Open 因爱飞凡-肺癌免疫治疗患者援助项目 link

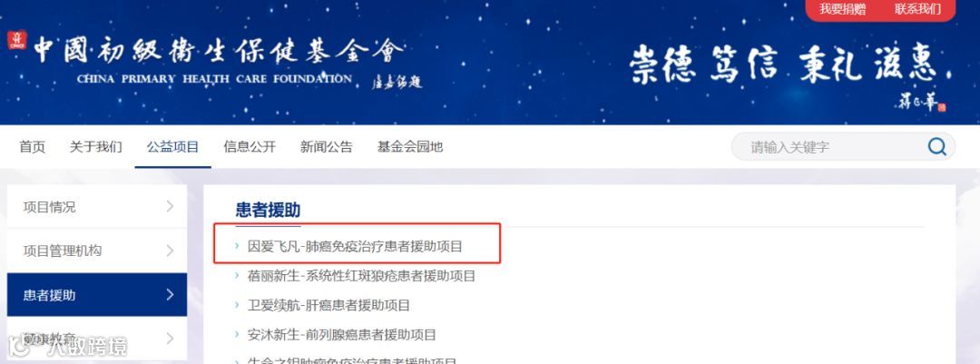pyautogui.click(x=355, y=246)
